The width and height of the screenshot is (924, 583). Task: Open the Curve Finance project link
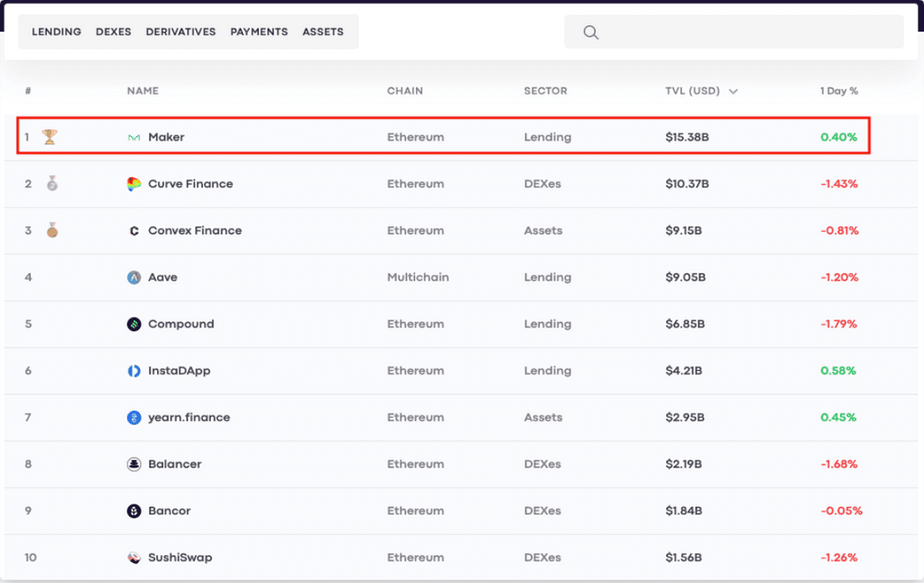(190, 184)
